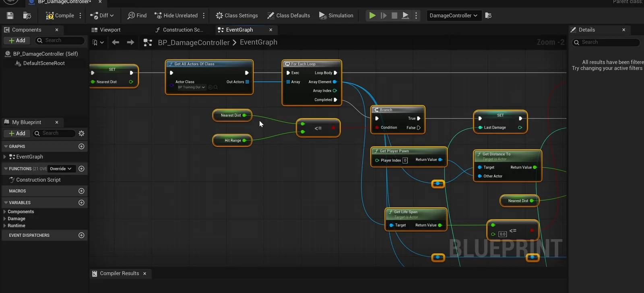
Task: Open Class Settings
Action: (237, 16)
